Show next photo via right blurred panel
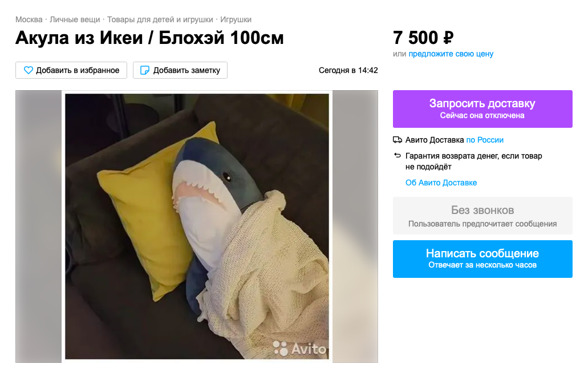 pyautogui.click(x=355, y=226)
